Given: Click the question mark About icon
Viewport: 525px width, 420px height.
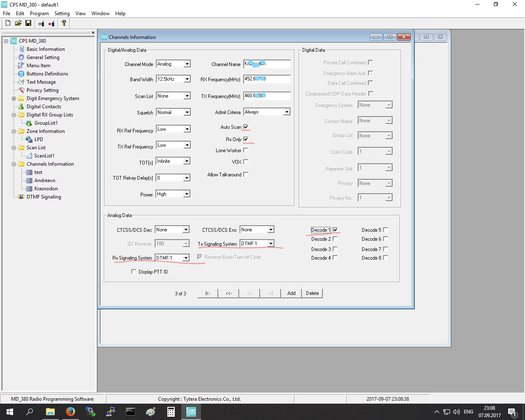Looking at the screenshot, I should [x=64, y=23].
